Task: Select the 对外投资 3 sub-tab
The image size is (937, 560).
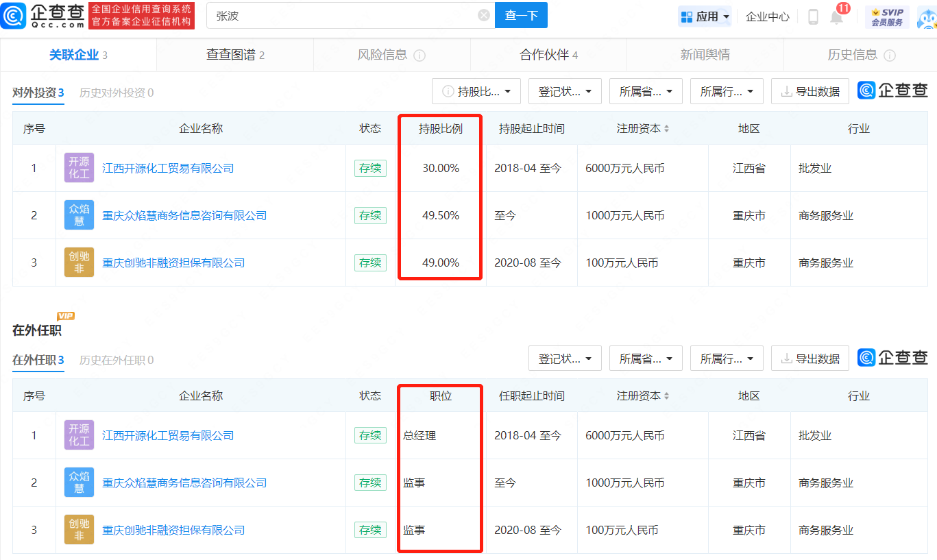Action: (x=38, y=93)
